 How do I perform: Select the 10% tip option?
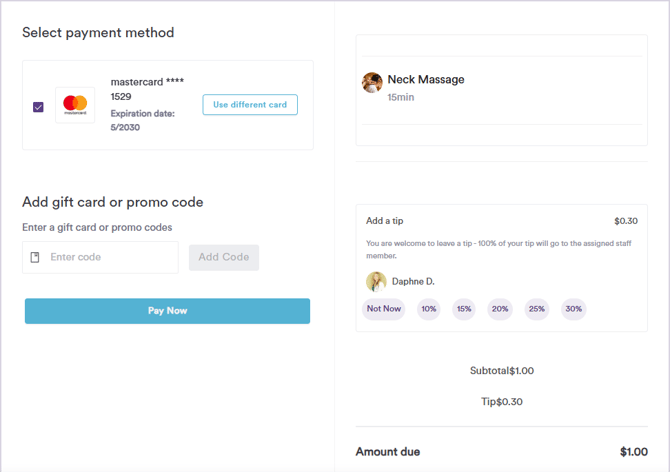(x=429, y=309)
